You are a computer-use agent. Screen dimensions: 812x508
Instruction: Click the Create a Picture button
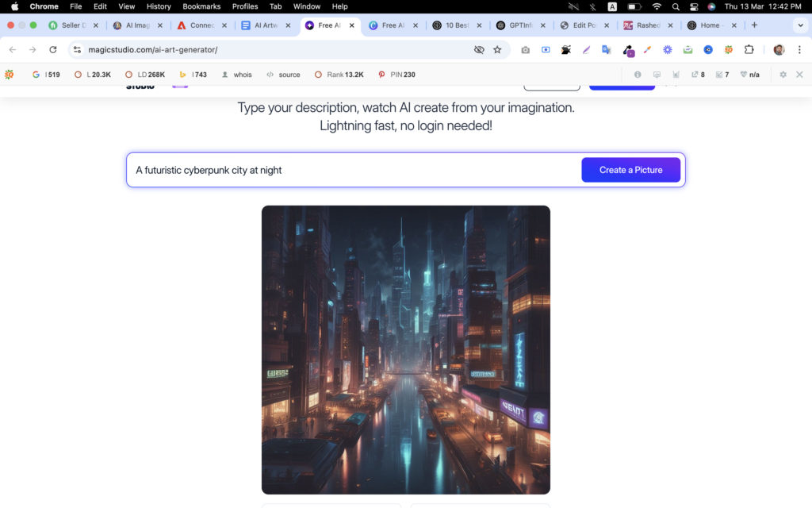(630, 170)
